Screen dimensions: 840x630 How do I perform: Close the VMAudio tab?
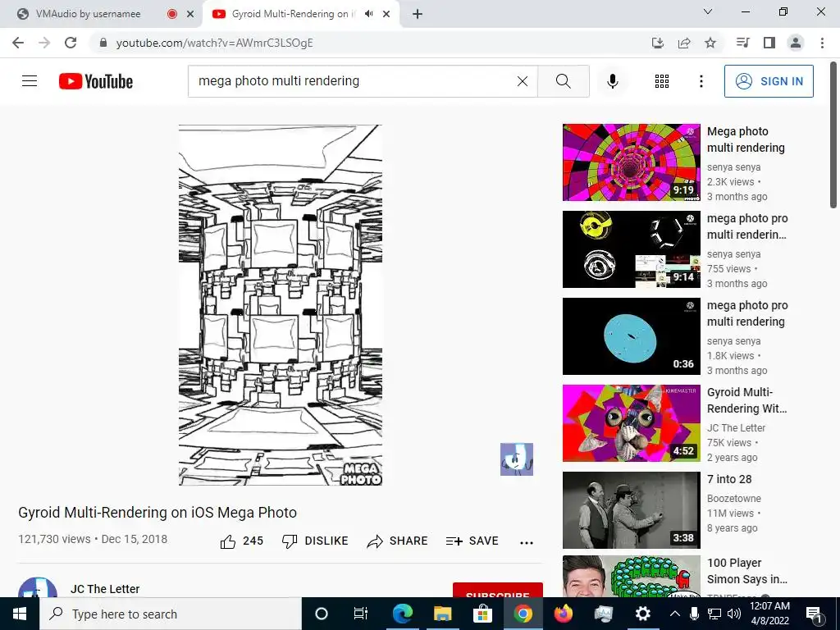coord(190,14)
